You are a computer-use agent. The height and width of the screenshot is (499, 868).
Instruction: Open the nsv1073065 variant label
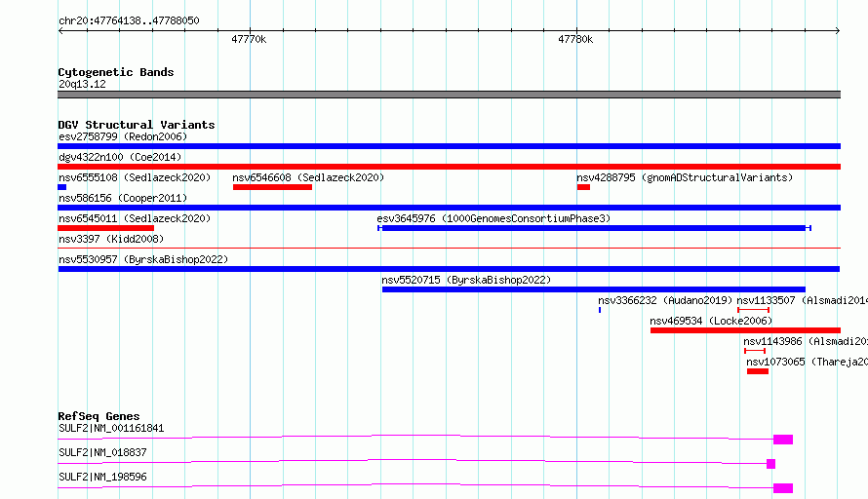point(808,362)
